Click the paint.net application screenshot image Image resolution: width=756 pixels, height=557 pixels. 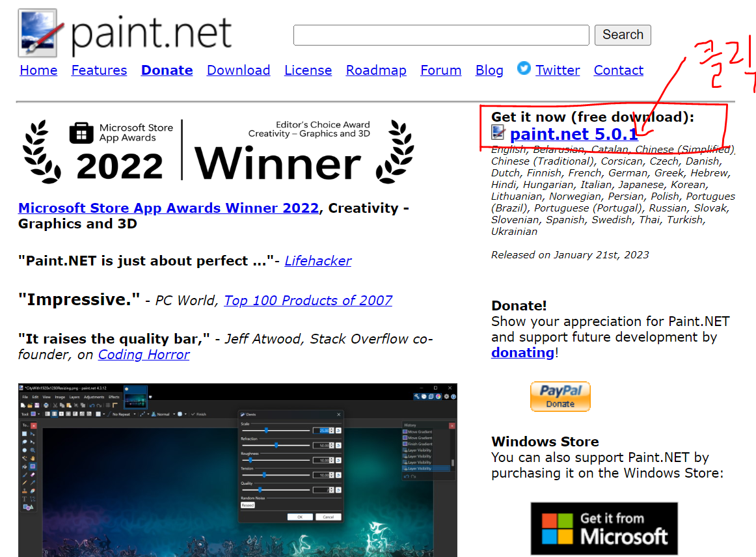point(237,470)
